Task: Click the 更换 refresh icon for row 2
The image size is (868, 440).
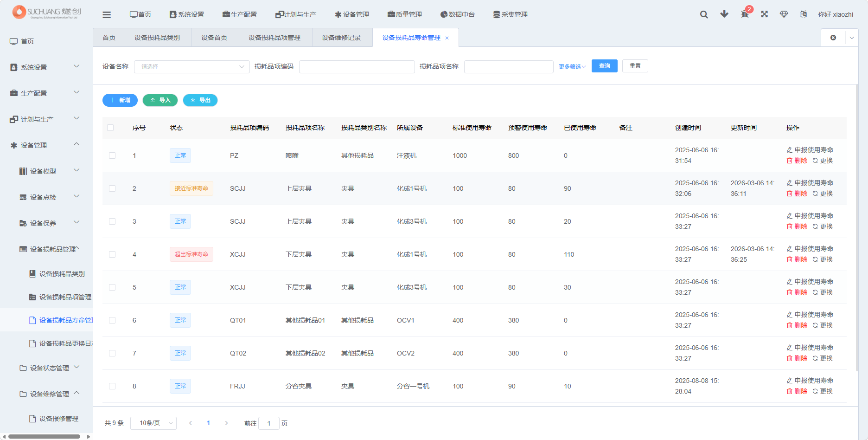Action: [x=815, y=194]
